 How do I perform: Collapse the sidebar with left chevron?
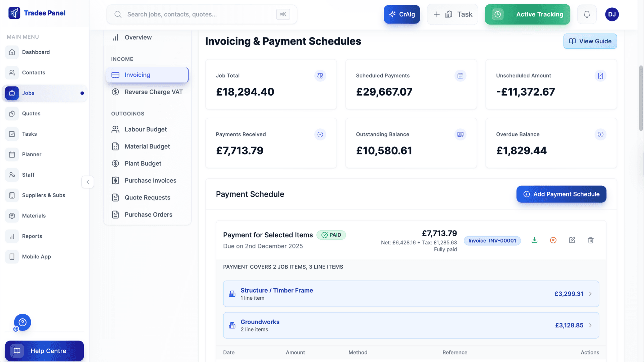click(x=88, y=182)
